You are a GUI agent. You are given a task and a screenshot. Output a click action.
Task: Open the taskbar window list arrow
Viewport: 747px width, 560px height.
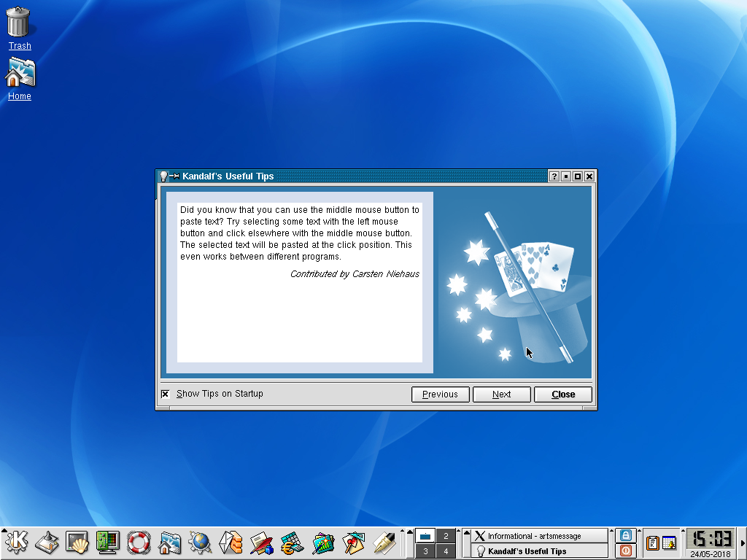466,542
